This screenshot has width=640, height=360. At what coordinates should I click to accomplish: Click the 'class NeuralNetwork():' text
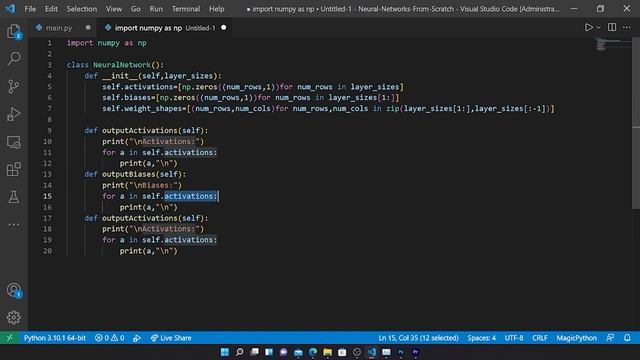pyautogui.click(x=115, y=65)
